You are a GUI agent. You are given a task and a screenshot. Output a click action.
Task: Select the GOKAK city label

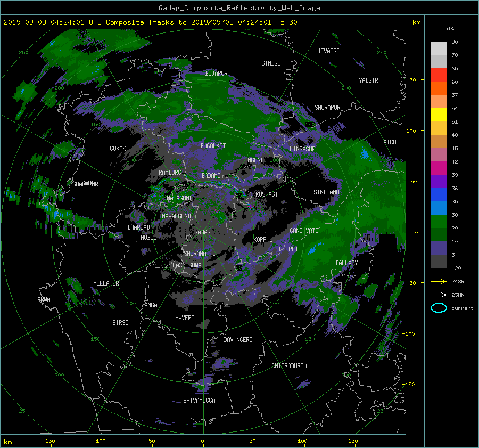click(x=118, y=149)
